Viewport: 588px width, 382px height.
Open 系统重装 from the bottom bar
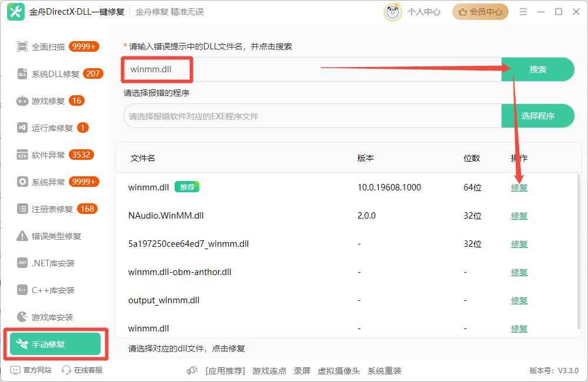[x=385, y=371]
